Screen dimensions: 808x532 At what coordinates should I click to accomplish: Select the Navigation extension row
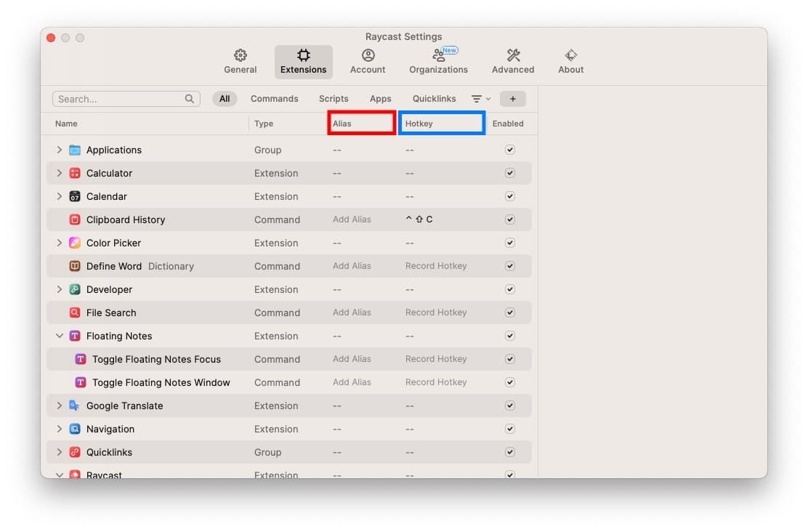pos(289,428)
